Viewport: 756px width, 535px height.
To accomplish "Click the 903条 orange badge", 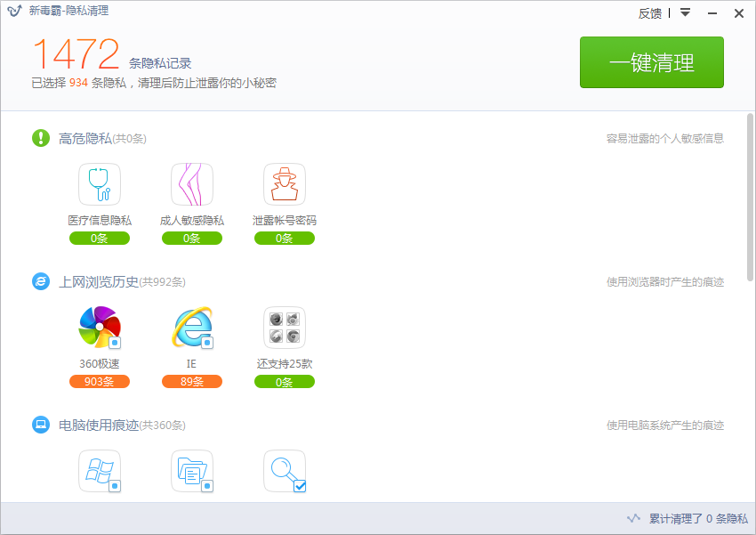I will [100, 382].
